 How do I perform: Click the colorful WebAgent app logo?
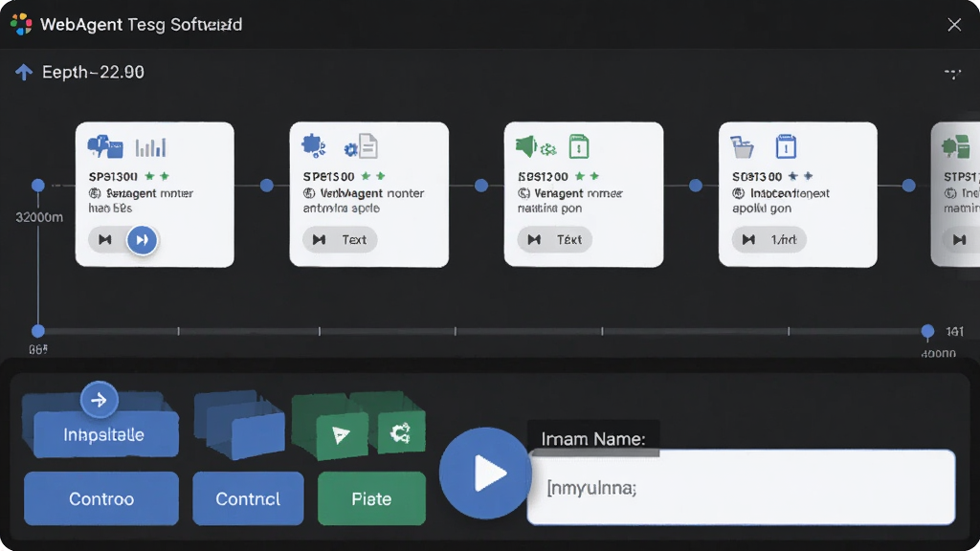[x=21, y=24]
